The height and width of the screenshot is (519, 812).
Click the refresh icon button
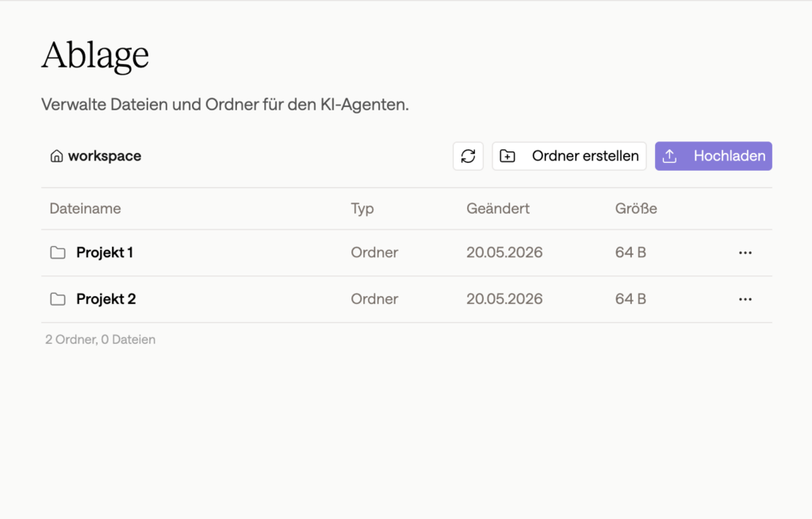pos(468,156)
